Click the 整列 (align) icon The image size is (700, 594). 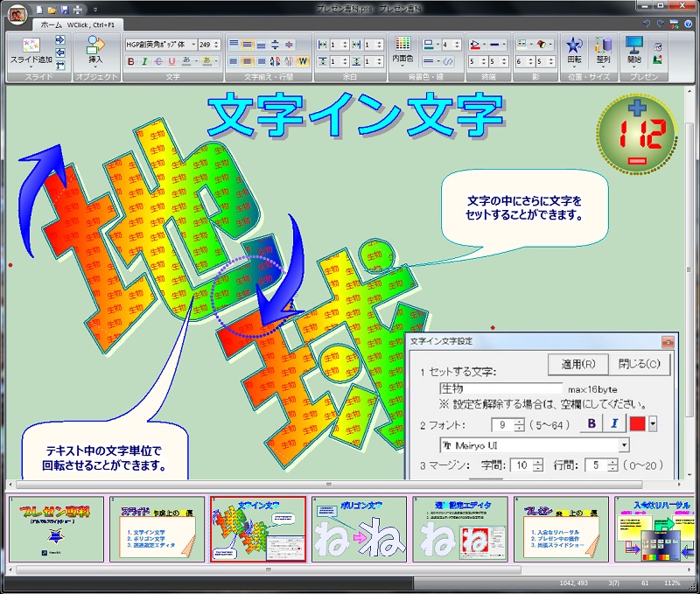602,45
